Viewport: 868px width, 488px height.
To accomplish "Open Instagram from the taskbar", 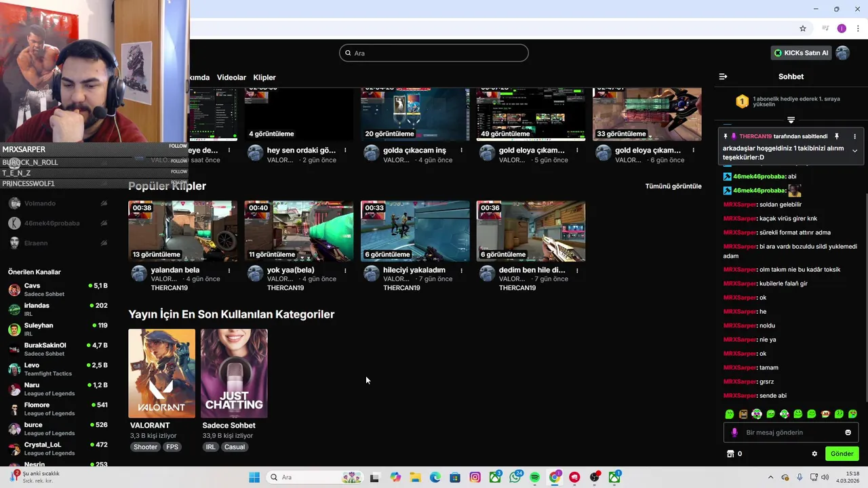I will click(x=475, y=477).
